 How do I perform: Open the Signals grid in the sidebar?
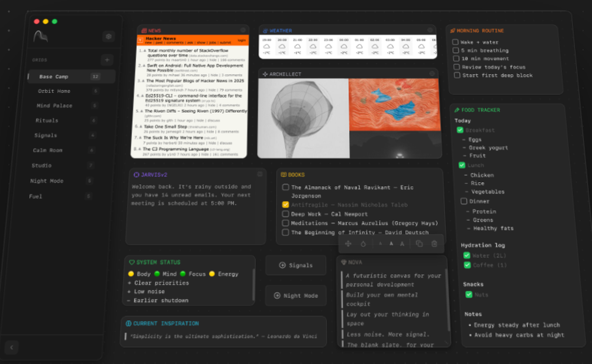(46, 136)
